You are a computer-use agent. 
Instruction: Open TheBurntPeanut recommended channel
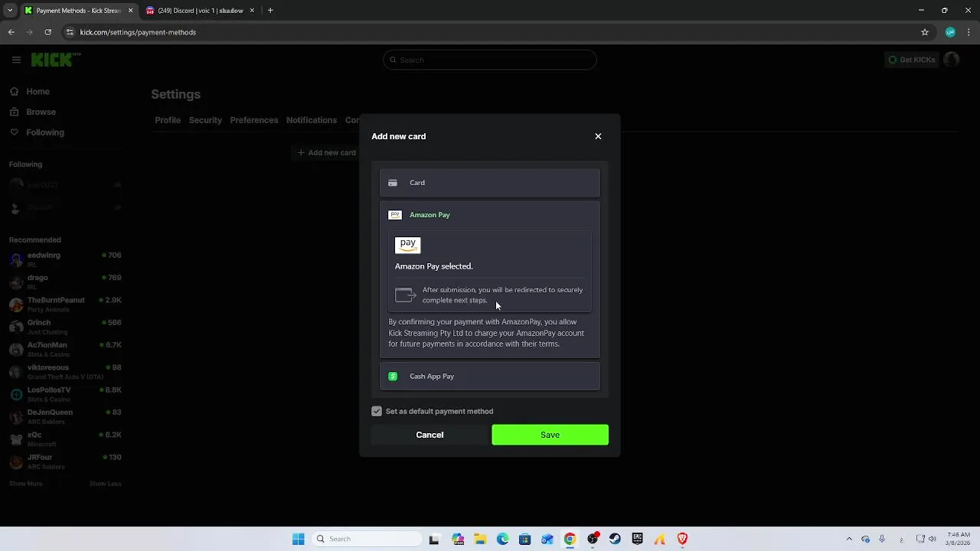66,304
